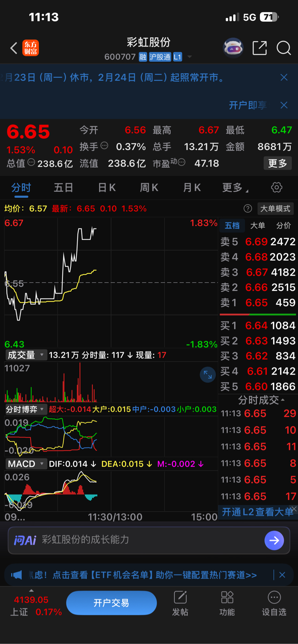Tap the back arrow icon

click(x=14, y=48)
